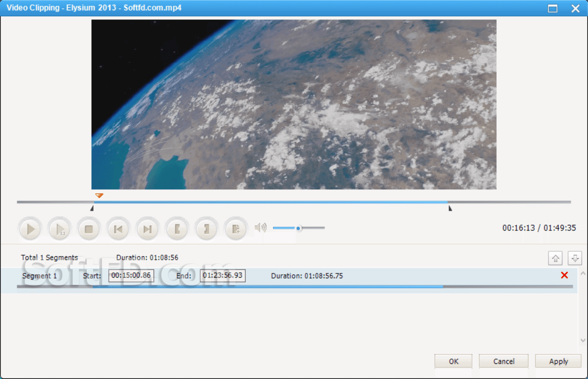Image resolution: width=588 pixels, height=379 pixels.
Task: Apply the clipping changes
Action: [558, 361]
